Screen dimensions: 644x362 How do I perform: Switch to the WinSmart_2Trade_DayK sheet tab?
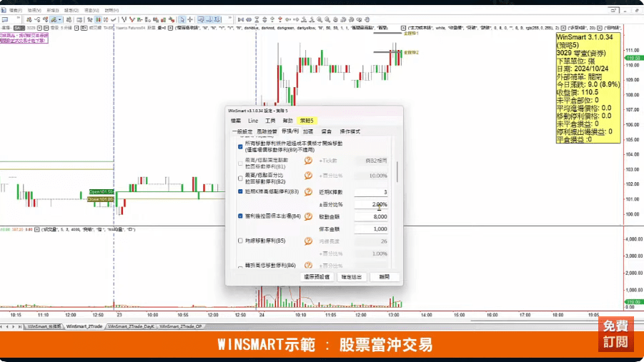[x=131, y=327]
